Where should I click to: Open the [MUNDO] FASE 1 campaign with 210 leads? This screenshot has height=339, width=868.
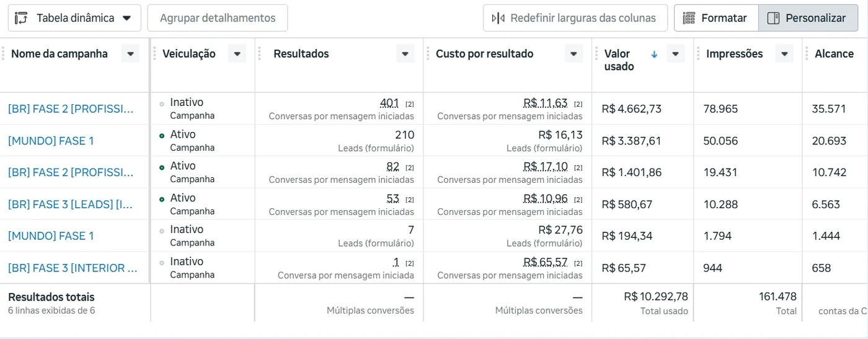click(51, 141)
